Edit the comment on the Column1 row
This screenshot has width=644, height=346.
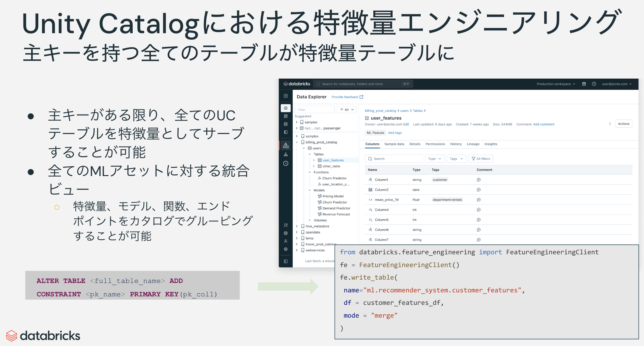[478, 180]
